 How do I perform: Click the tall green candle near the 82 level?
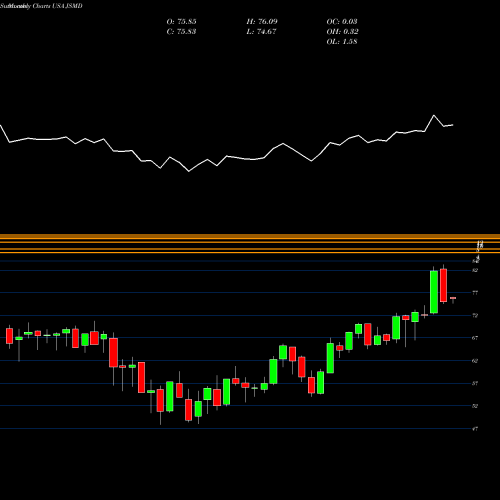click(x=434, y=292)
